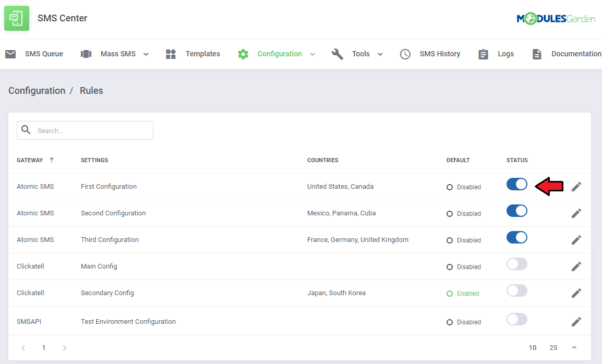Click the SMS Center app logo icon
The width and height of the screenshot is (602, 364).
point(17,18)
